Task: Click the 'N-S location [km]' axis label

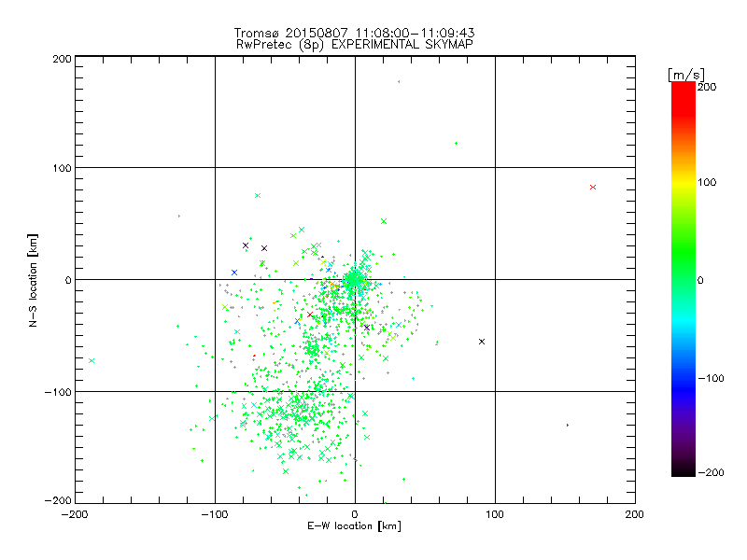Action: (33, 280)
